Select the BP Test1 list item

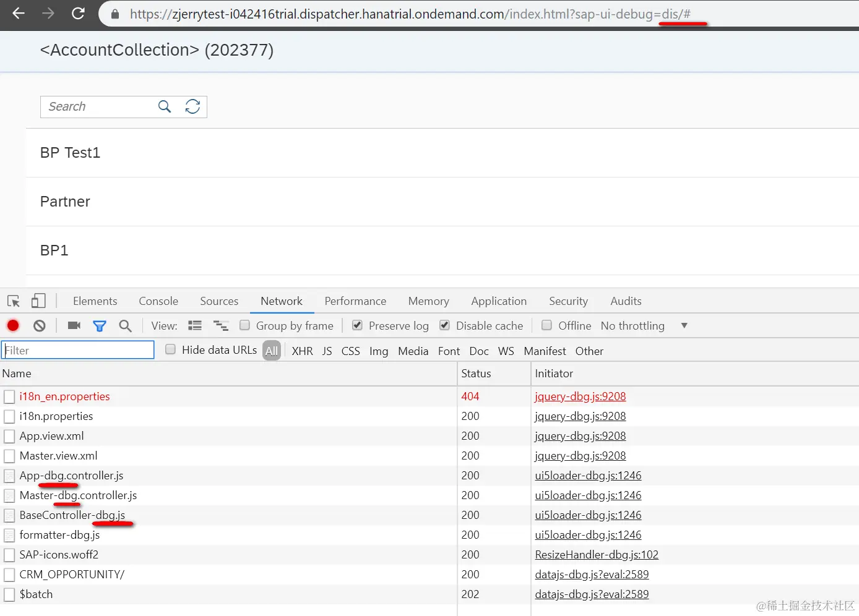tap(442, 153)
